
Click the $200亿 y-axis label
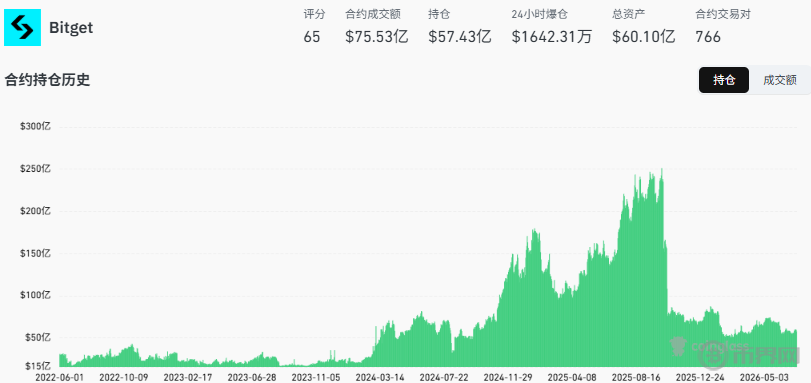click(35, 211)
